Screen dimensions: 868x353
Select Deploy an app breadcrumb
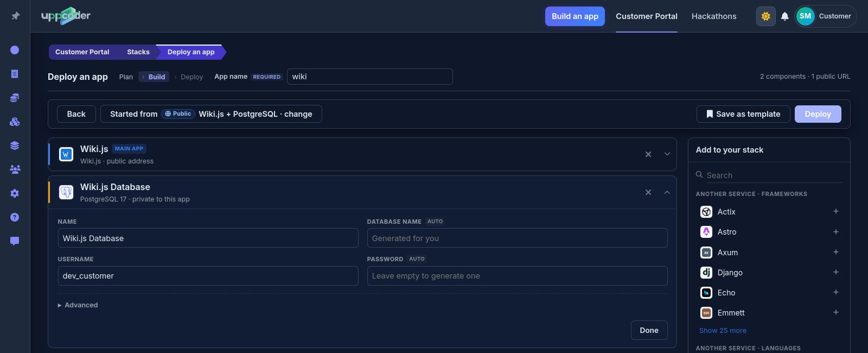pos(191,52)
